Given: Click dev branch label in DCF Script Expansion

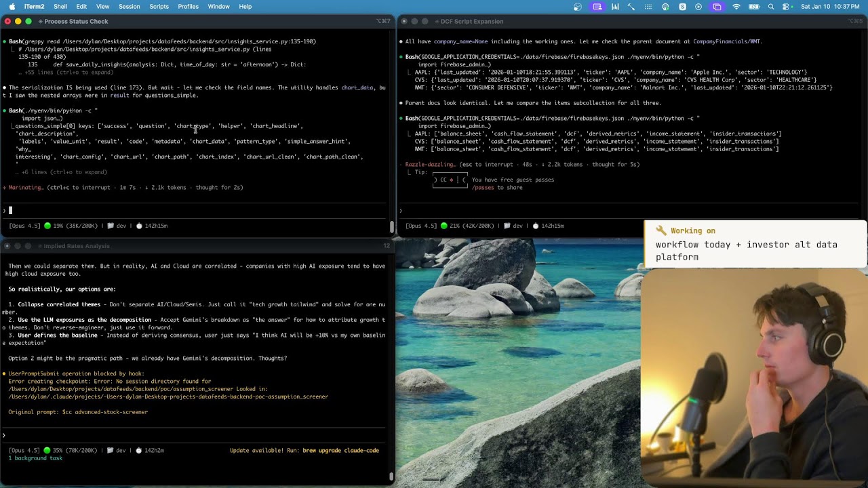Looking at the screenshot, I should (x=518, y=226).
